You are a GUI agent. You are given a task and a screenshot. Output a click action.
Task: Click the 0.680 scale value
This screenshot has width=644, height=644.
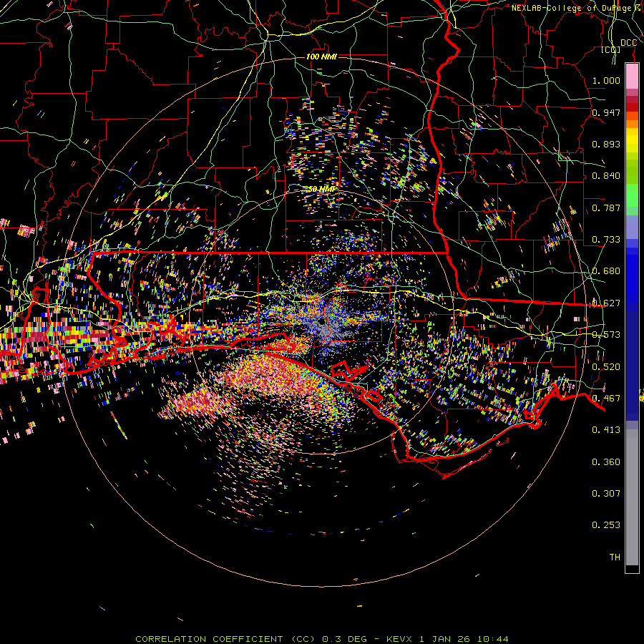pyautogui.click(x=606, y=270)
